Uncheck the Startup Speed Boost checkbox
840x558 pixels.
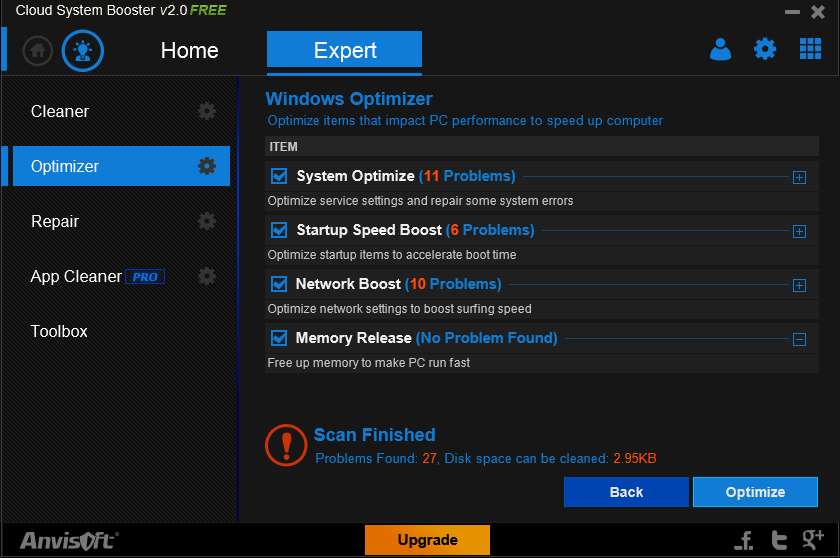pos(279,230)
